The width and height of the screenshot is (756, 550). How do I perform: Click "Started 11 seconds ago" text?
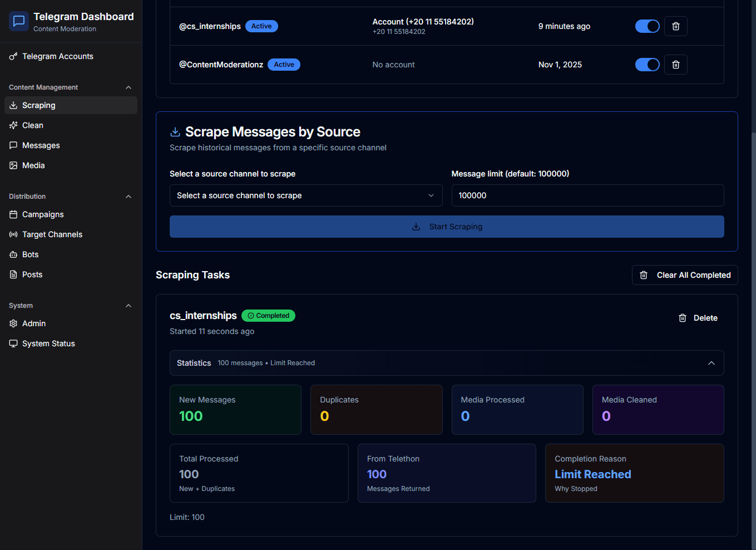coord(212,331)
